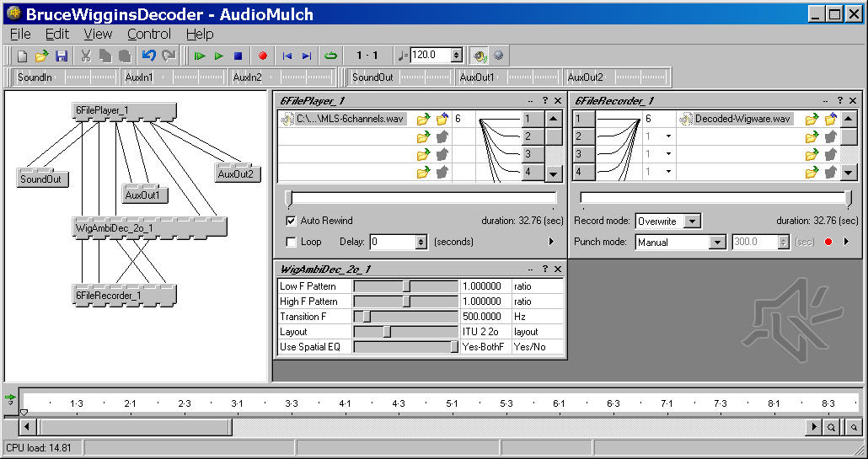Minimize the 6FileRecorder_1 panel
The height and width of the screenshot is (459, 868).
coord(825,101)
